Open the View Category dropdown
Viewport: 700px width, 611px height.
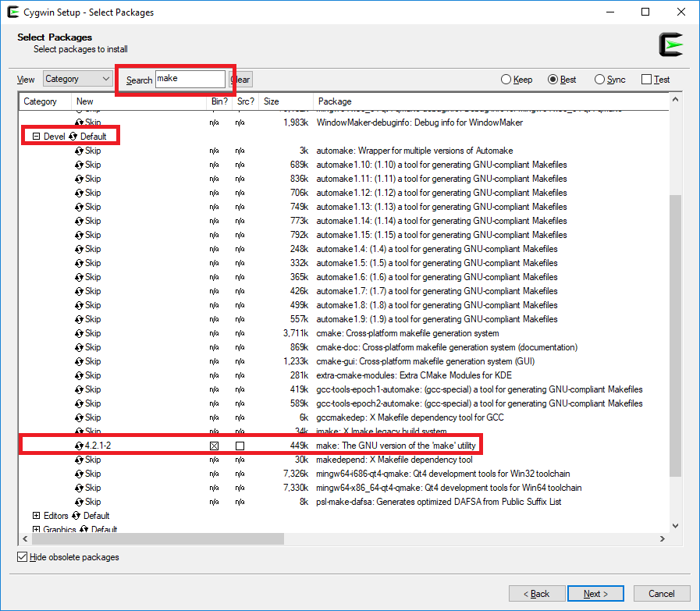click(x=78, y=79)
